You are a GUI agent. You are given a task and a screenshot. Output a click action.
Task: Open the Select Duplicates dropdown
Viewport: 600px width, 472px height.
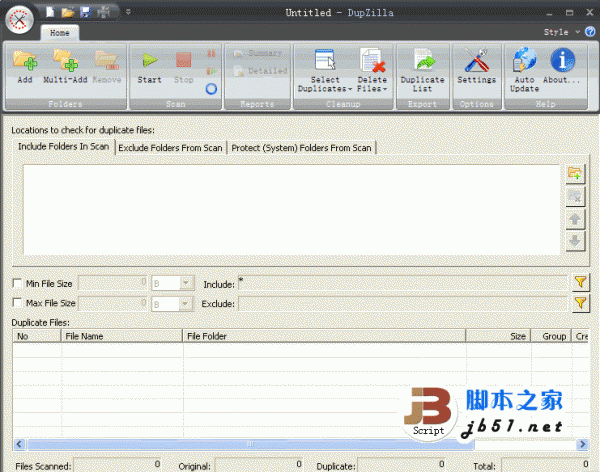point(325,70)
